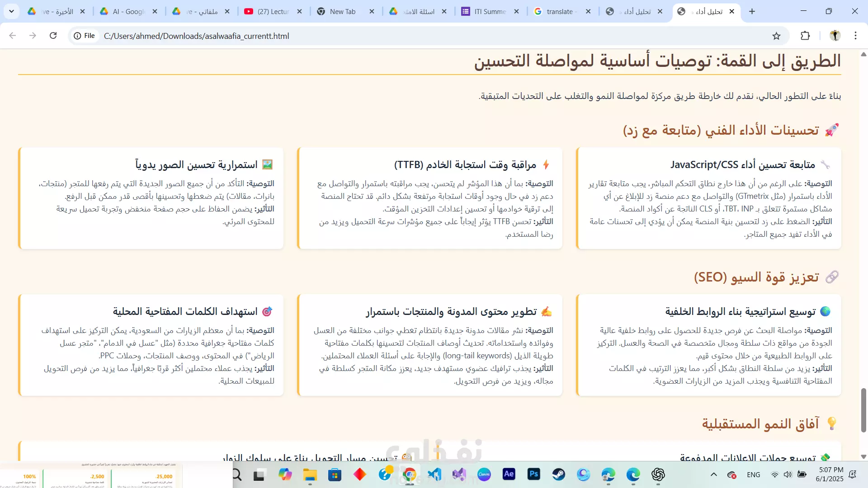Go back to the previous page
The width and height of the screenshot is (868, 488).
pos(13,36)
